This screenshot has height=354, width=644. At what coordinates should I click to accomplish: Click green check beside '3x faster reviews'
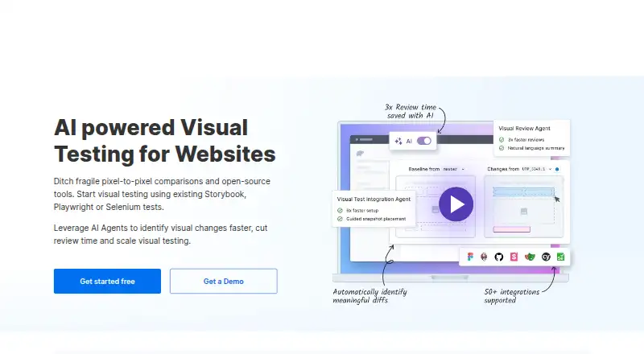click(502, 140)
